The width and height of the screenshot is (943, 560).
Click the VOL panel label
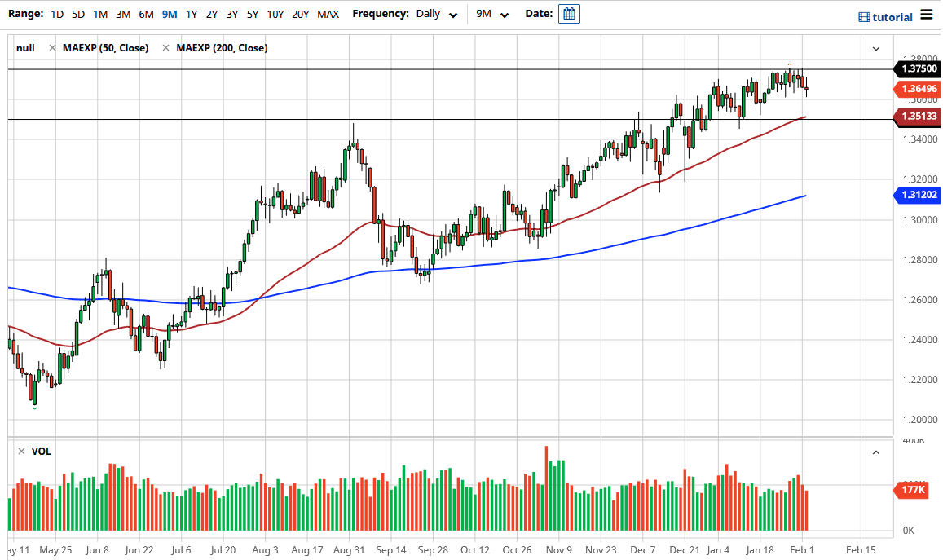click(41, 451)
